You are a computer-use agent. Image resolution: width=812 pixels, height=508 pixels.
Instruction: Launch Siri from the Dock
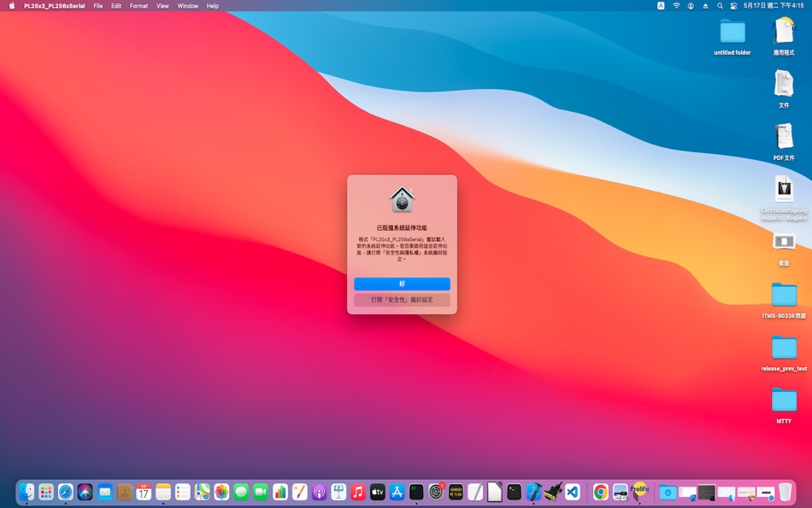[85, 492]
